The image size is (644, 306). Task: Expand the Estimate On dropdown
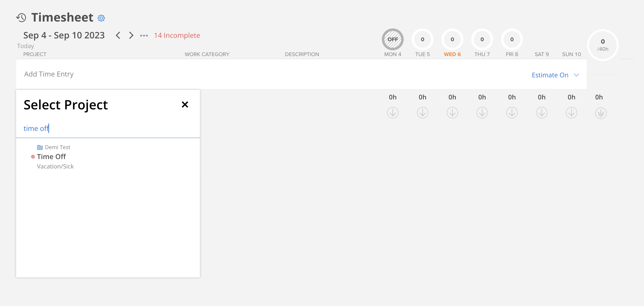click(550, 75)
